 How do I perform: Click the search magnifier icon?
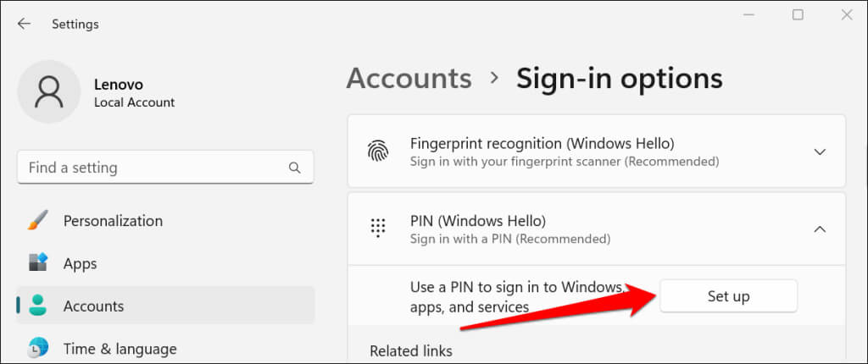click(x=295, y=168)
